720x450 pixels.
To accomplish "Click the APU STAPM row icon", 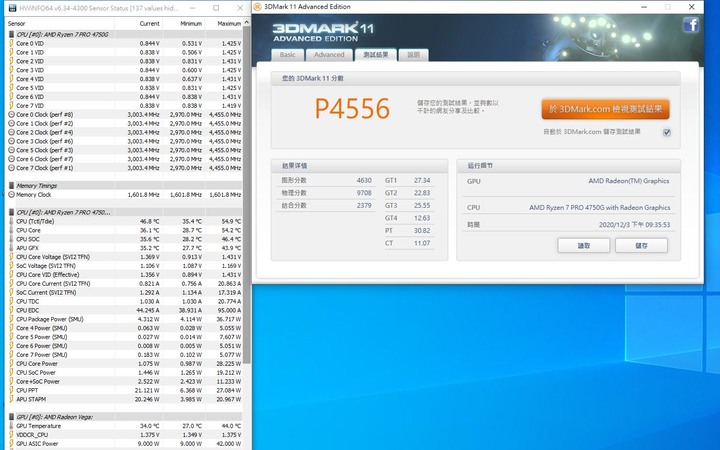I will 11,399.
